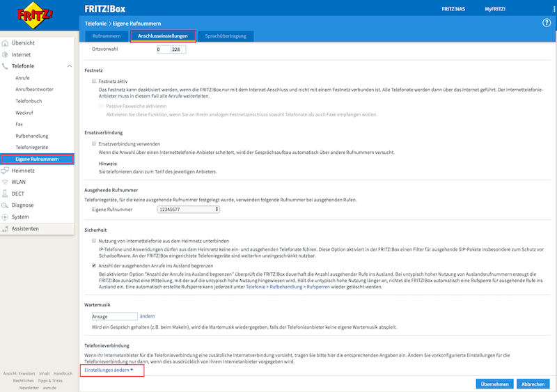The width and height of the screenshot is (557, 392).
Task: Open the Internet menu
Action: (22, 55)
